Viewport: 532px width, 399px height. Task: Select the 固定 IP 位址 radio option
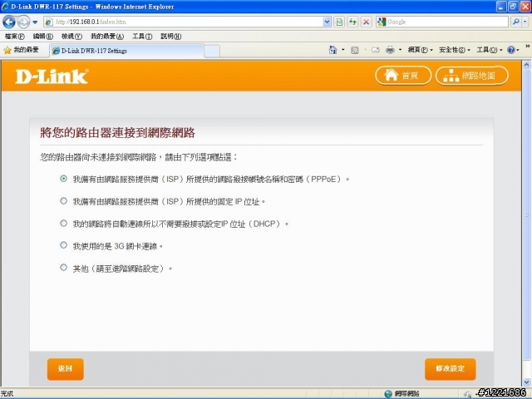[63, 201]
